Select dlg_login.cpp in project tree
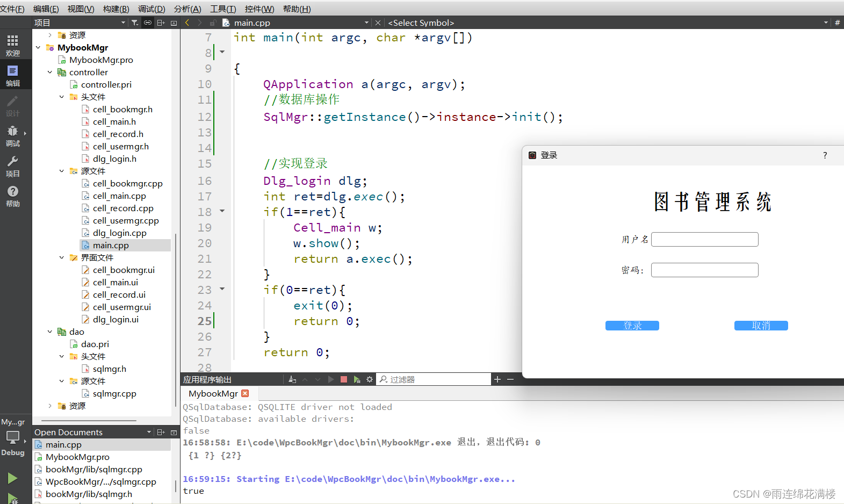Screen dimensions: 844x504 pos(119,233)
